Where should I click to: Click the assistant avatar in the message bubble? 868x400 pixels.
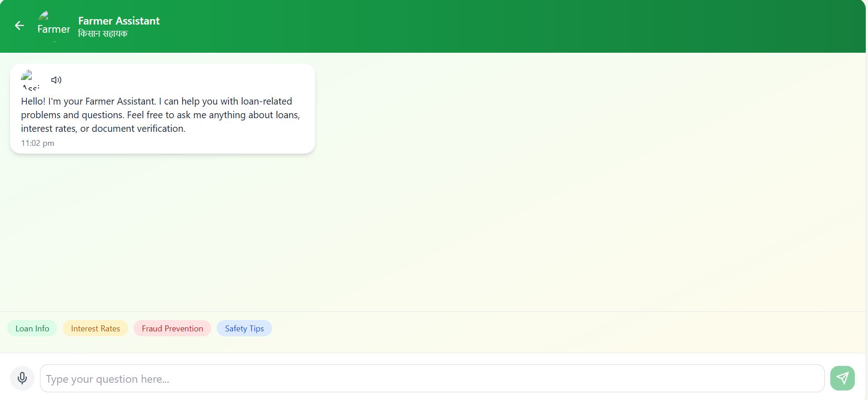[30, 80]
